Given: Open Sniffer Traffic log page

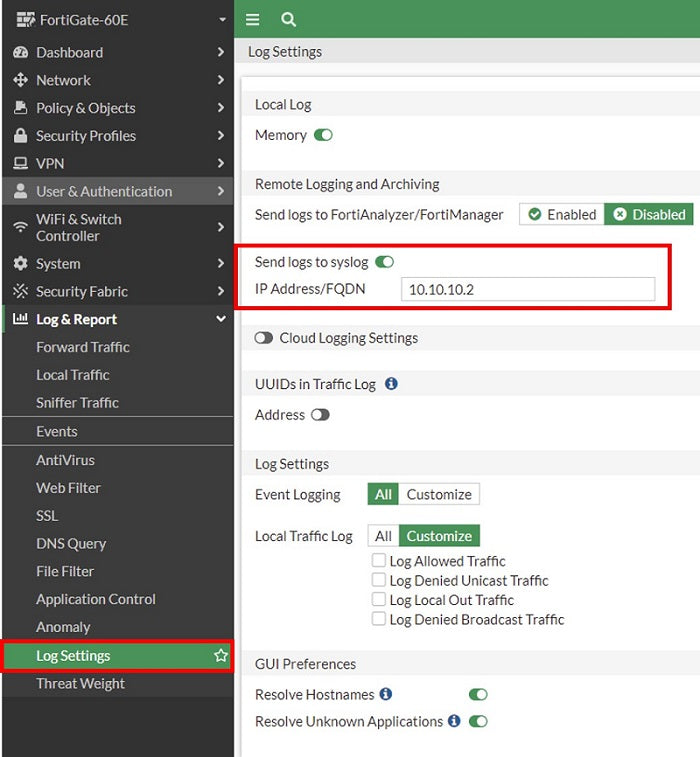Looking at the screenshot, I should [x=77, y=403].
